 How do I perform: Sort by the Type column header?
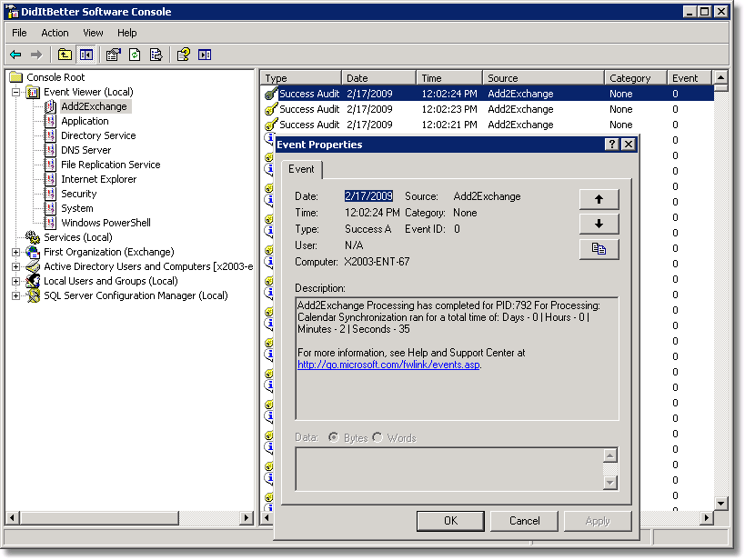(301, 78)
